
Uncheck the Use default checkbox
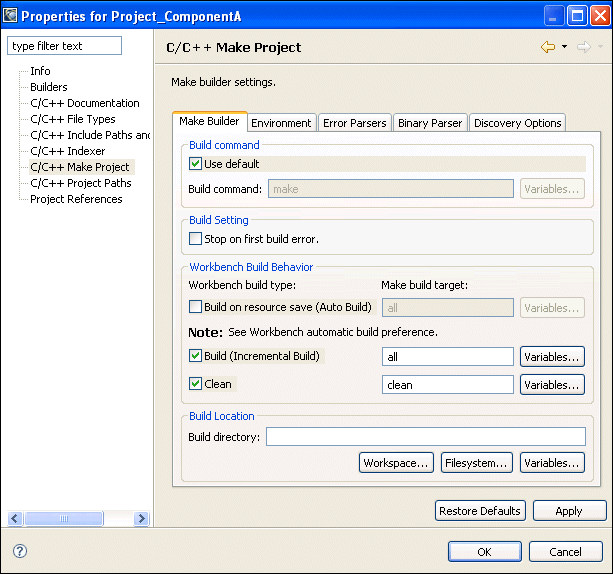point(196,164)
